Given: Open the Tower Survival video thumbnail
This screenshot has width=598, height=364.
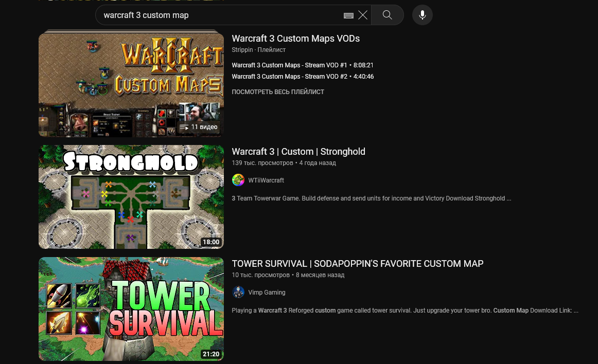Looking at the screenshot, I should (131, 309).
